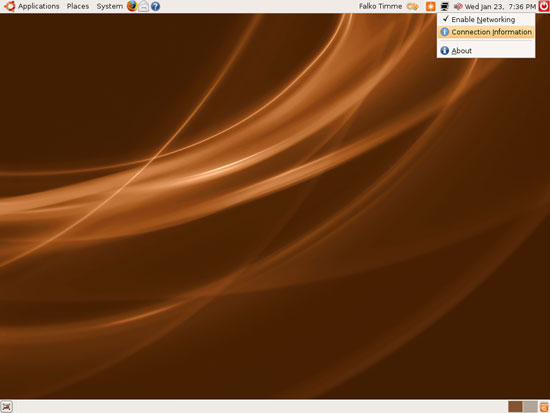
Task: Open the Evolution mail launcher icon
Action: click(x=143, y=6)
